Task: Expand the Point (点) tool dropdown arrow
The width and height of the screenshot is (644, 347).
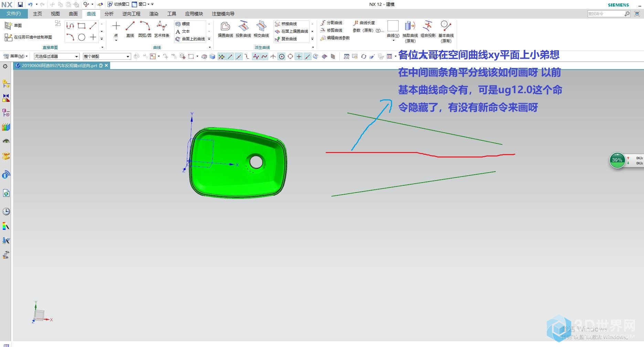Action: click(x=116, y=41)
